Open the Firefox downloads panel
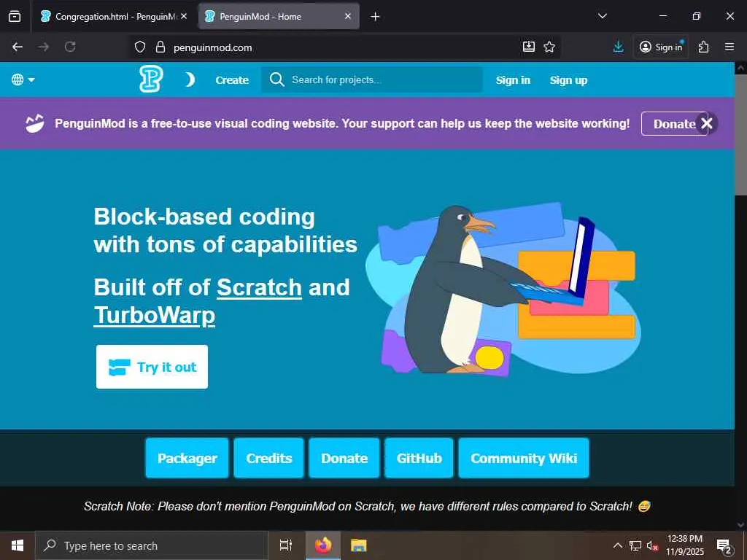 click(x=618, y=47)
